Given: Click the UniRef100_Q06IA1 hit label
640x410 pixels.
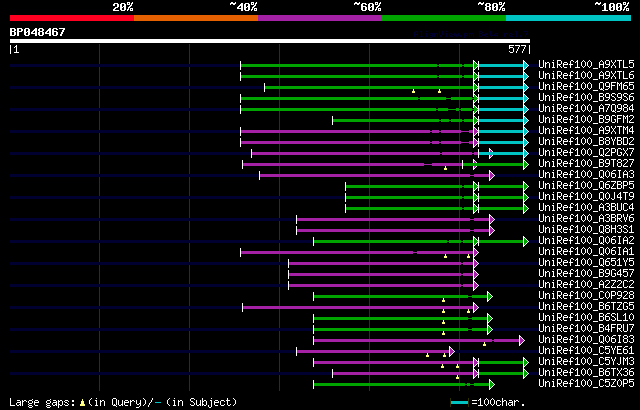Looking at the screenshot, I should tap(586, 252).
